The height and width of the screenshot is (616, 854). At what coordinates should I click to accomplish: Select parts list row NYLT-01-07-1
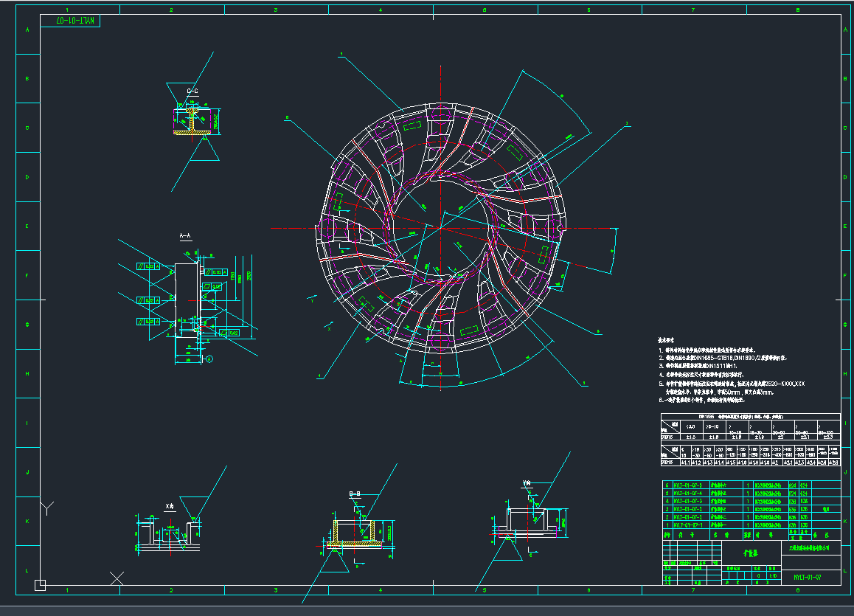[687, 525]
